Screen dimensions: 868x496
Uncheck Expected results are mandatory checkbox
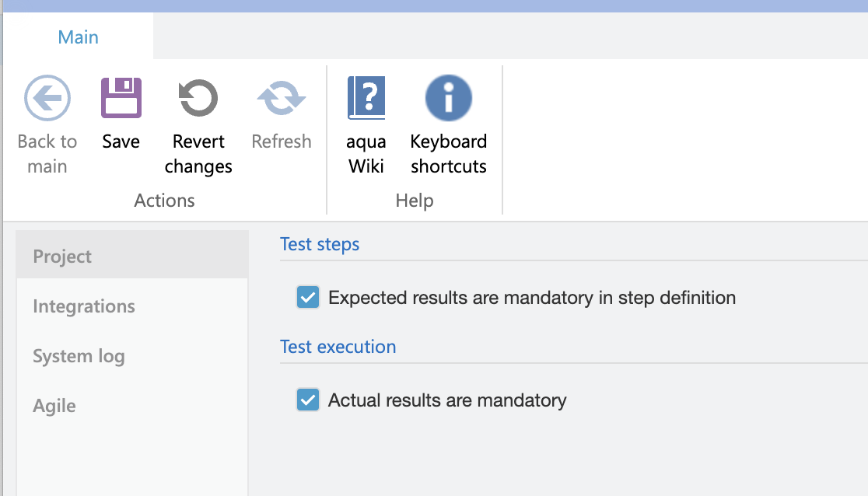click(308, 297)
